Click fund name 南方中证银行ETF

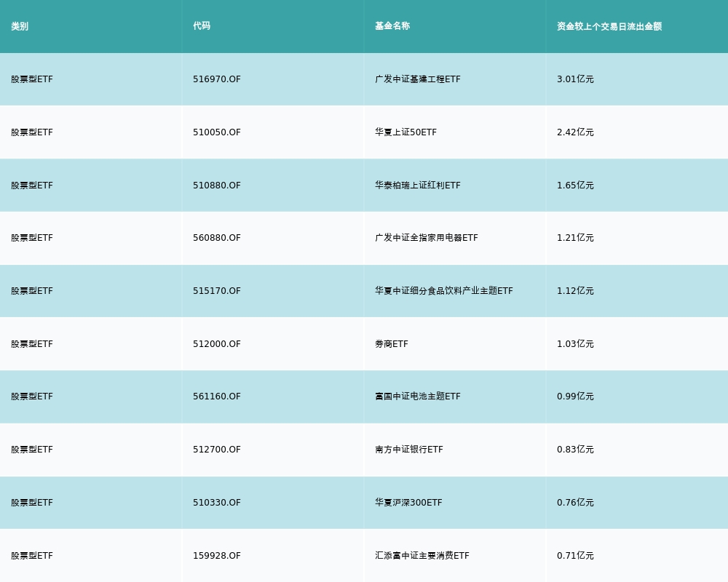[x=409, y=450]
